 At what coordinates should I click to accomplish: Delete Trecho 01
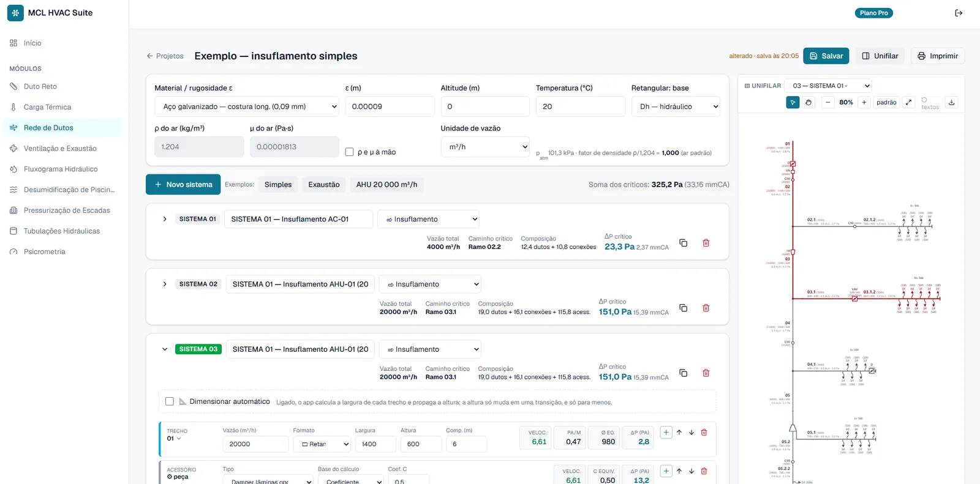click(704, 432)
